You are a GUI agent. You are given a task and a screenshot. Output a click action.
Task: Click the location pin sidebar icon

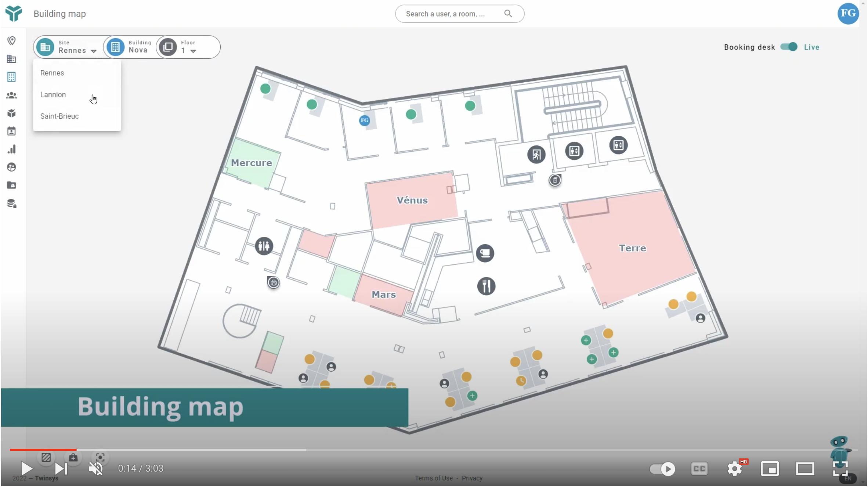pos(12,41)
